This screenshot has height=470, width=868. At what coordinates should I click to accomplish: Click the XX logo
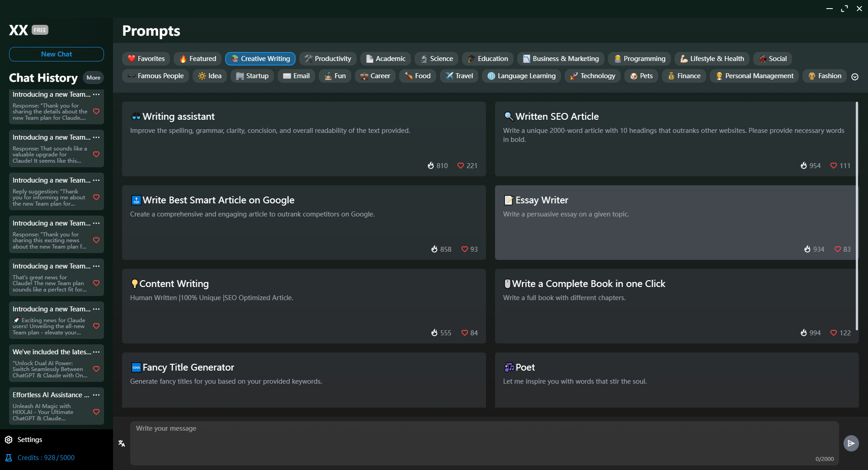click(19, 30)
